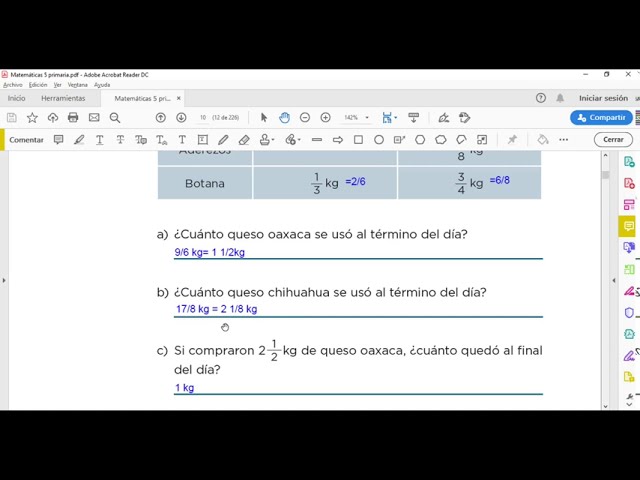Click the highlight/edit tag icon in the top toolbar
The width and height of the screenshot is (640, 480).
pyautogui.click(x=464, y=118)
